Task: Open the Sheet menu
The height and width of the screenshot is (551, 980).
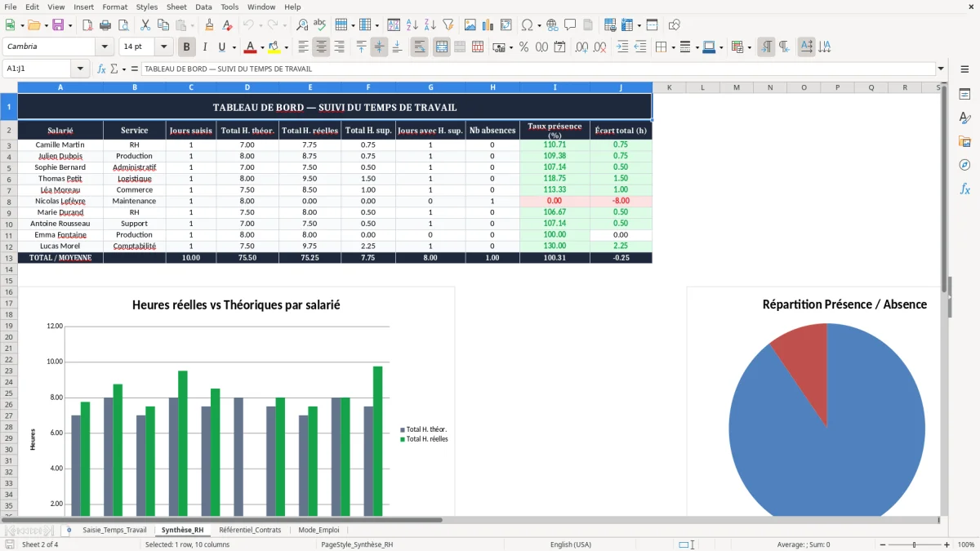Action: 176,7
